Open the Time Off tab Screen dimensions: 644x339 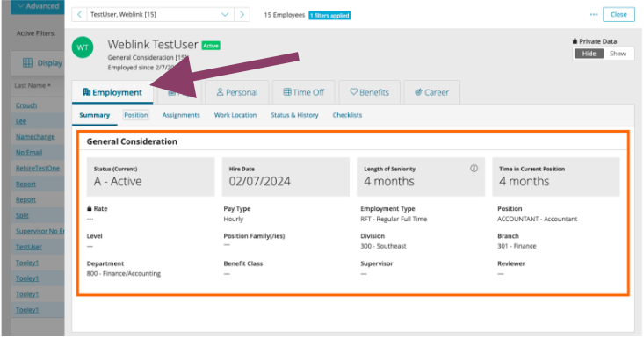(303, 92)
